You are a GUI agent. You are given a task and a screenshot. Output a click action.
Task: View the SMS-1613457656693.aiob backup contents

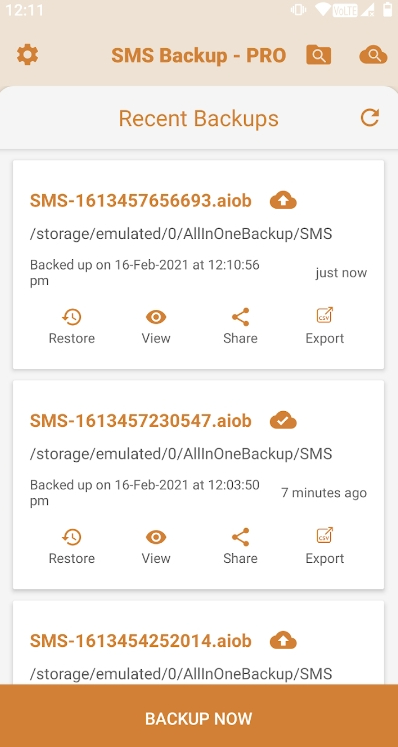156,326
